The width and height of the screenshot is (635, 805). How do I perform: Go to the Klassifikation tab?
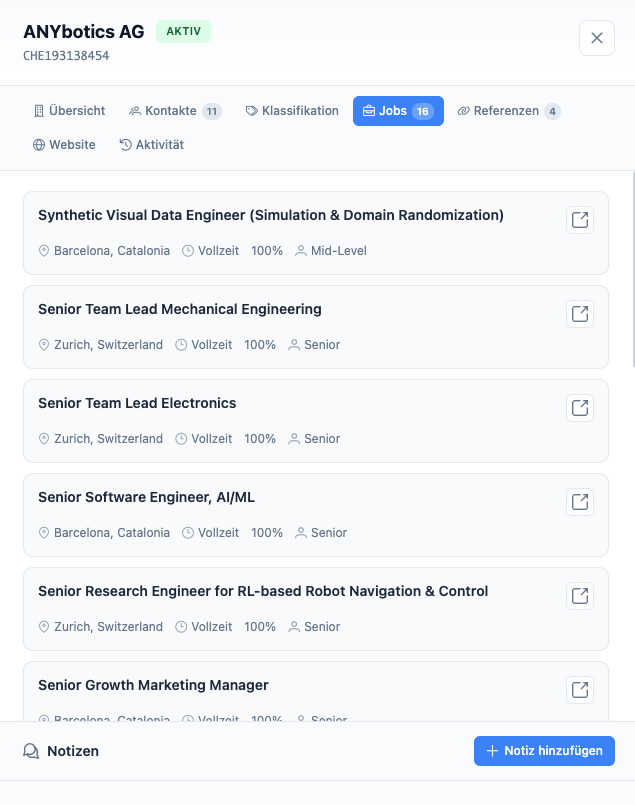click(x=292, y=111)
